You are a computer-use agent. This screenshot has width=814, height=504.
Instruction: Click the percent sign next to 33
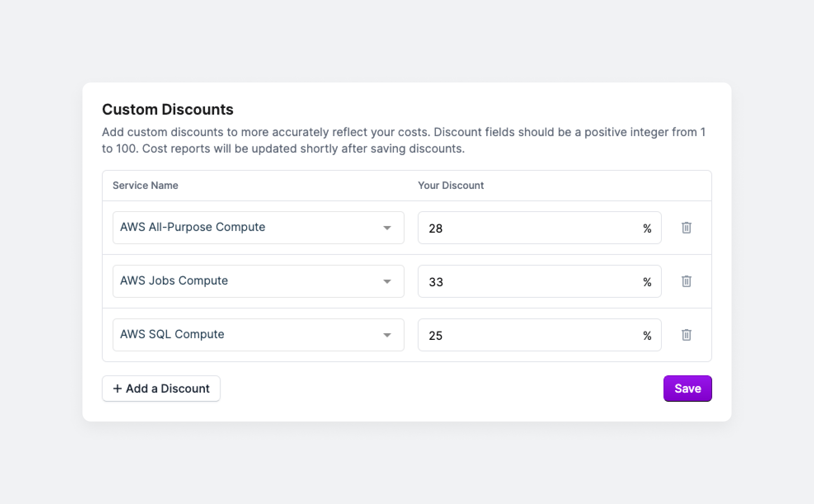tap(647, 282)
